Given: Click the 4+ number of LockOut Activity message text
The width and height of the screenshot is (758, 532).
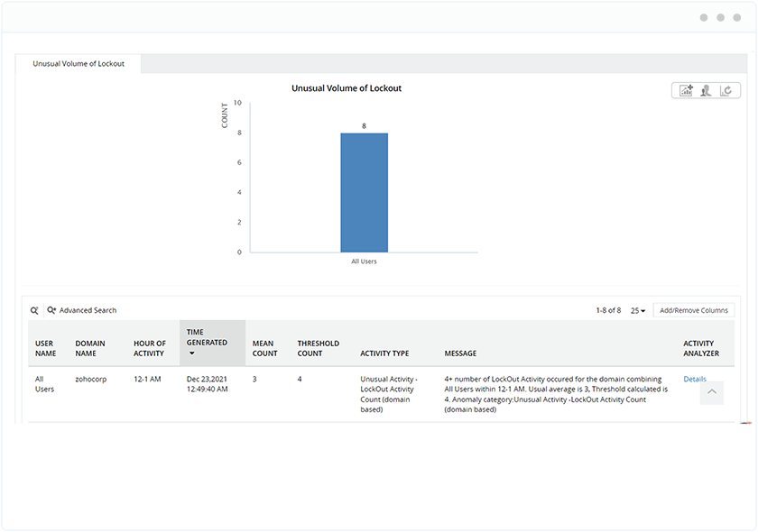Looking at the screenshot, I should click(556, 394).
